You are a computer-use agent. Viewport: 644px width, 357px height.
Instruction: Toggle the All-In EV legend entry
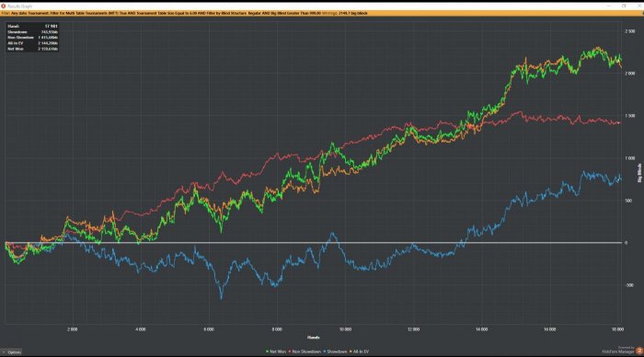tap(359, 351)
